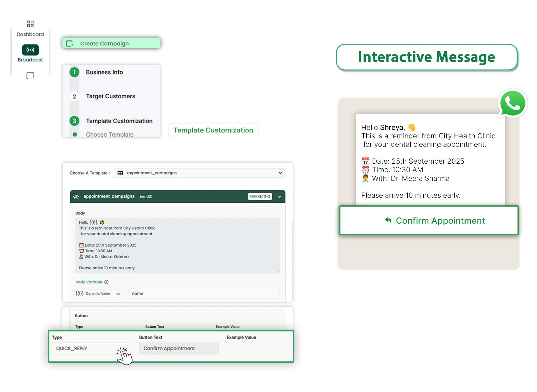Image resolution: width=537 pixels, height=392 pixels.
Task: Click the megaphone icon on appointment_campaigns header
Action: pos(76,196)
